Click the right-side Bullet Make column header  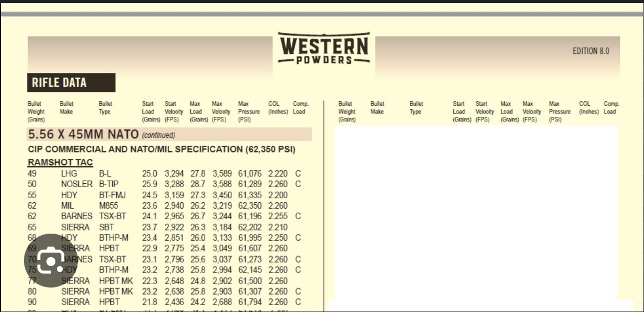click(x=377, y=108)
